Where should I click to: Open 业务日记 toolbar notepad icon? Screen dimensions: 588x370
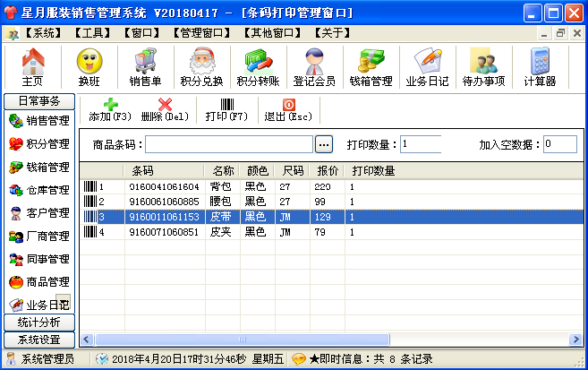[427, 67]
